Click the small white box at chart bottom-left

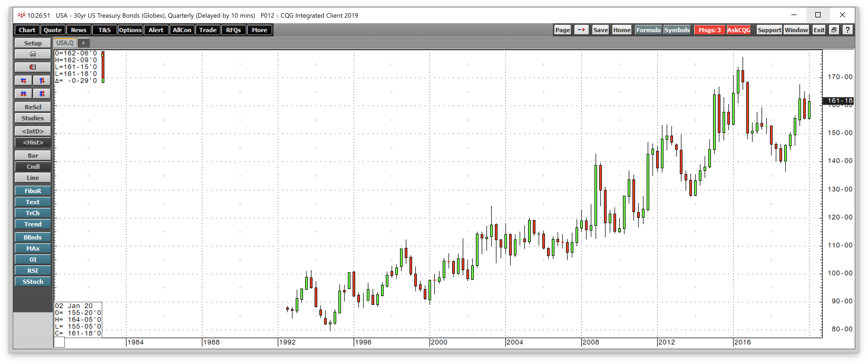click(59, 342)
